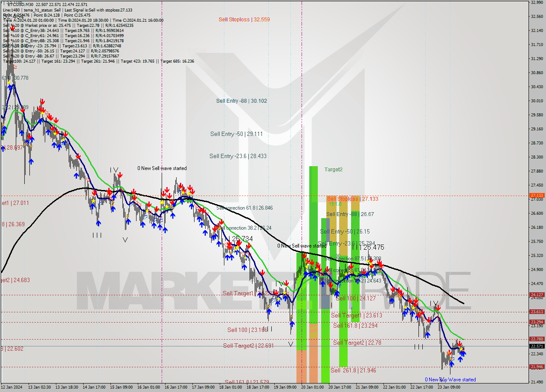Select the 'Sell 161.8 | 21.579' label
Screen dimensions: 546x392
pos(247,382)
